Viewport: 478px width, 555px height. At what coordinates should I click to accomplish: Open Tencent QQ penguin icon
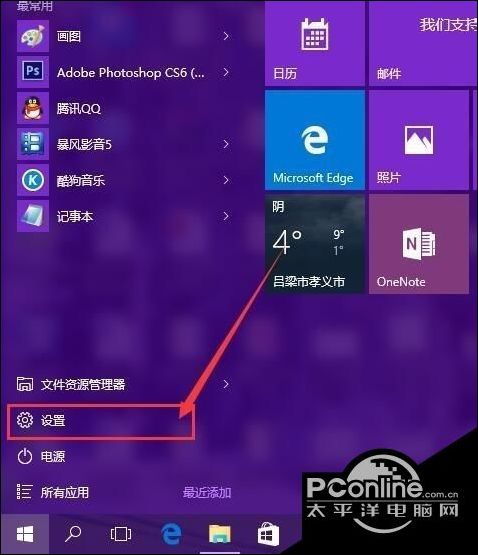coord(33,108)
